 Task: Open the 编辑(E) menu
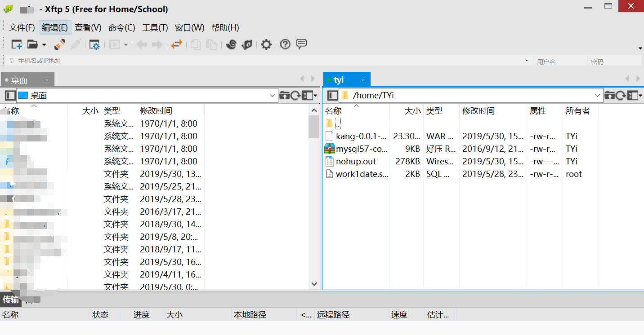coord(55,27)
